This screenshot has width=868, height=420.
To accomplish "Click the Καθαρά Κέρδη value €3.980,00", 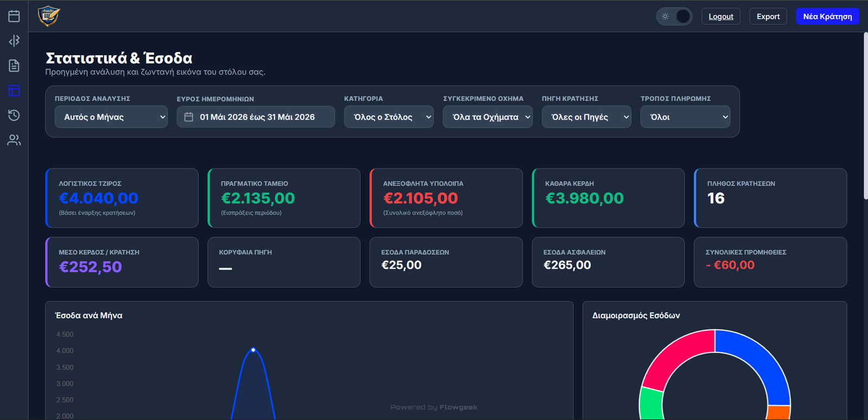I will [584, 198].
